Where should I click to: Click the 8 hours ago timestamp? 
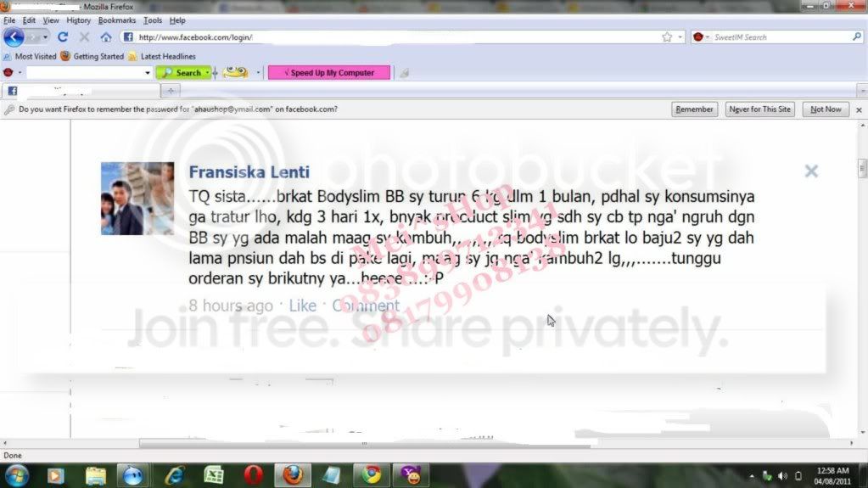230,306
